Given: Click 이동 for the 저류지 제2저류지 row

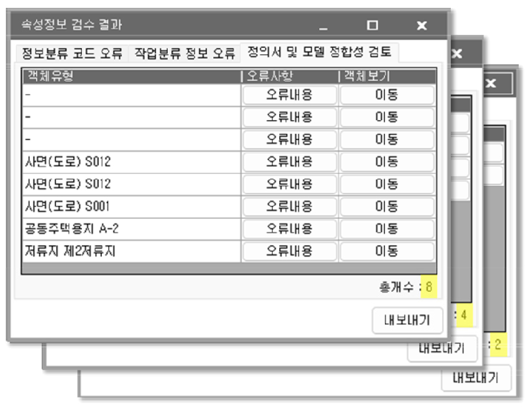Looking at the screenshot, I should tap(390, 251).
